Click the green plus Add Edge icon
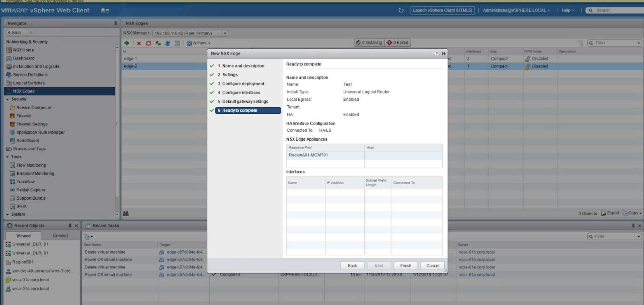Image resolution: width=644 pixels, height=305 pixels. pyautogui.click(x=127, y=43)
